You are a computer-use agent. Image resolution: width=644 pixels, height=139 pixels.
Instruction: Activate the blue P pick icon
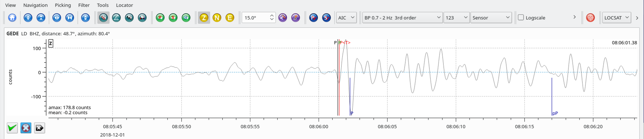[x=314, y=18]
